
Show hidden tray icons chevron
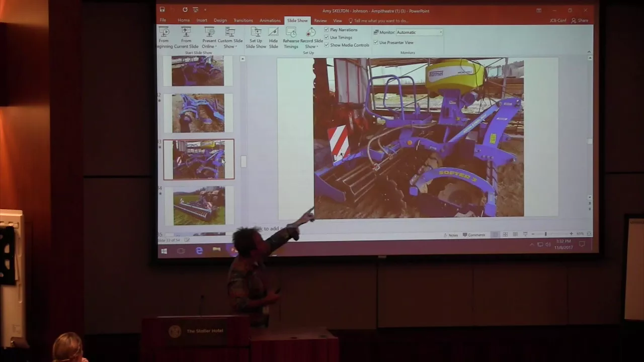[532, 245]
